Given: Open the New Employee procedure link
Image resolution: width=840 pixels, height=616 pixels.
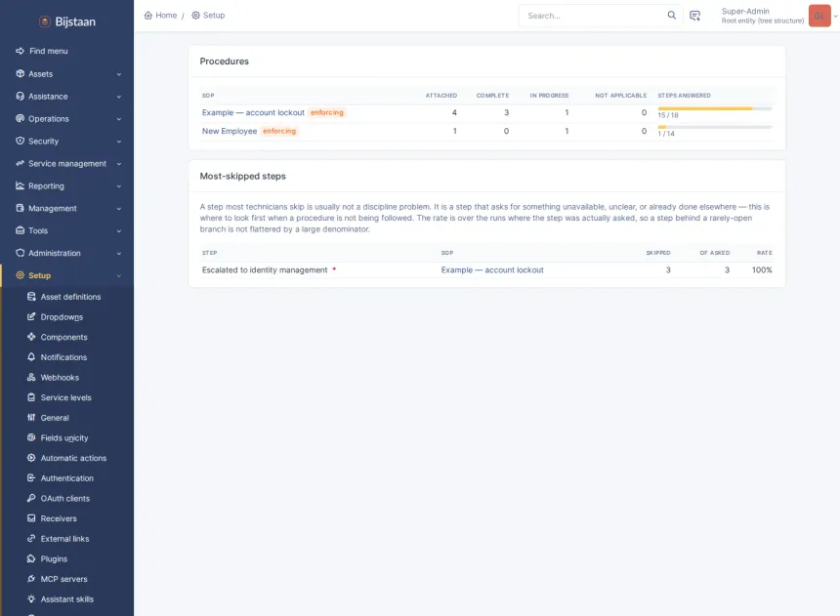Looking at the screenshot, I should 230,131.
